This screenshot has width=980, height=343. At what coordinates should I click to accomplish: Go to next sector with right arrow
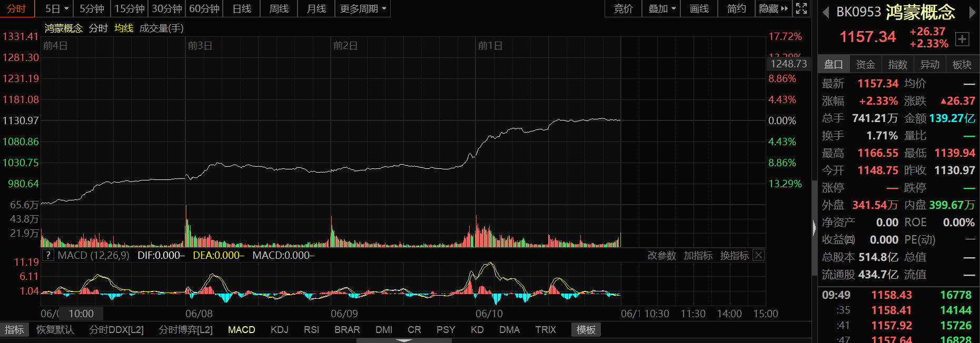coord(972,12)
